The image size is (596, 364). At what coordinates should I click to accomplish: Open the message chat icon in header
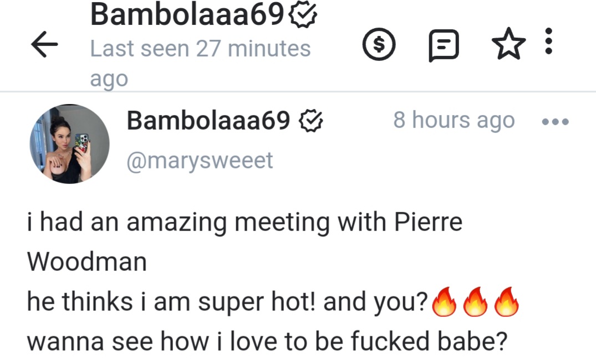(444, 45)
